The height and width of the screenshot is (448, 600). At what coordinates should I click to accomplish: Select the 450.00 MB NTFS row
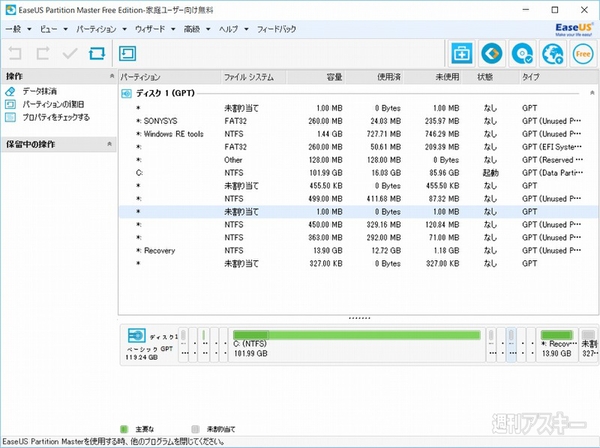[x=359, y=225]
